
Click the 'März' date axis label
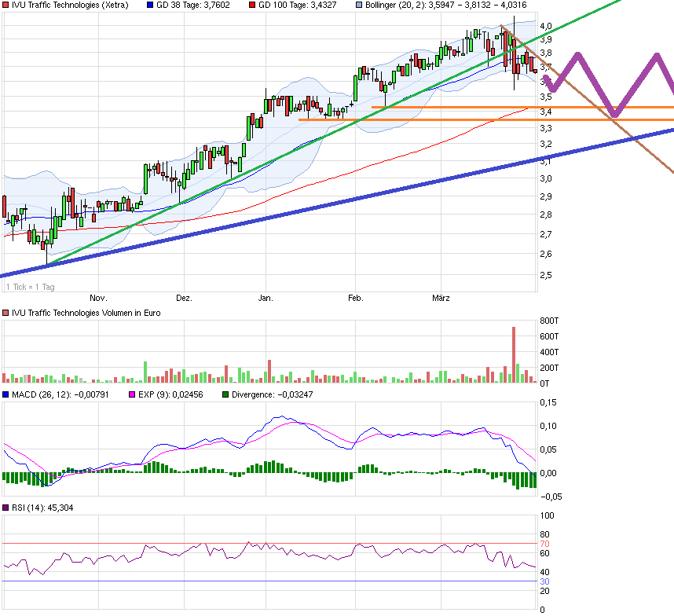pyautogui.click(x=441, y=298)
